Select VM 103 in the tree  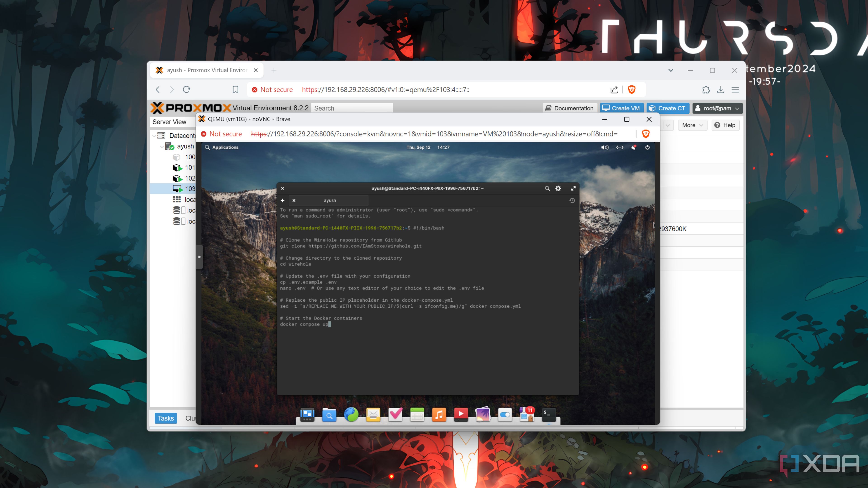point(184,189)
